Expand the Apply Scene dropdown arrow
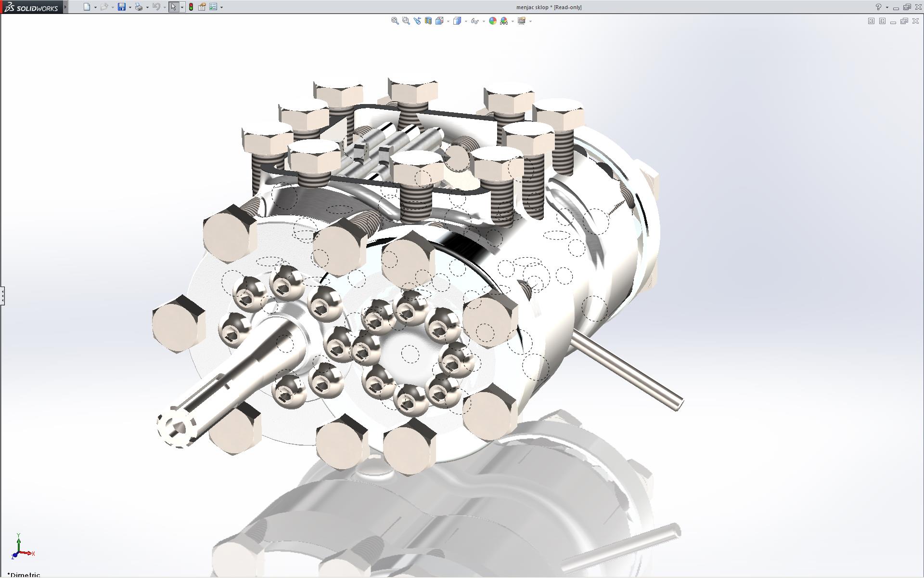Viewport: 924px width, 578px height. pos(513,21)
